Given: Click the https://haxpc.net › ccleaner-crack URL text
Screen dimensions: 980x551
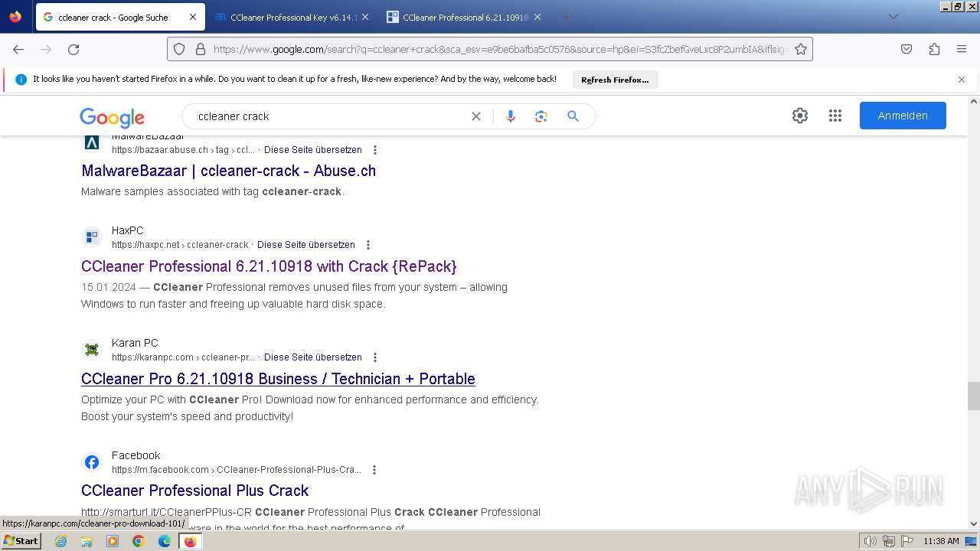Looking at the screenshot, I should coord(180,245).
